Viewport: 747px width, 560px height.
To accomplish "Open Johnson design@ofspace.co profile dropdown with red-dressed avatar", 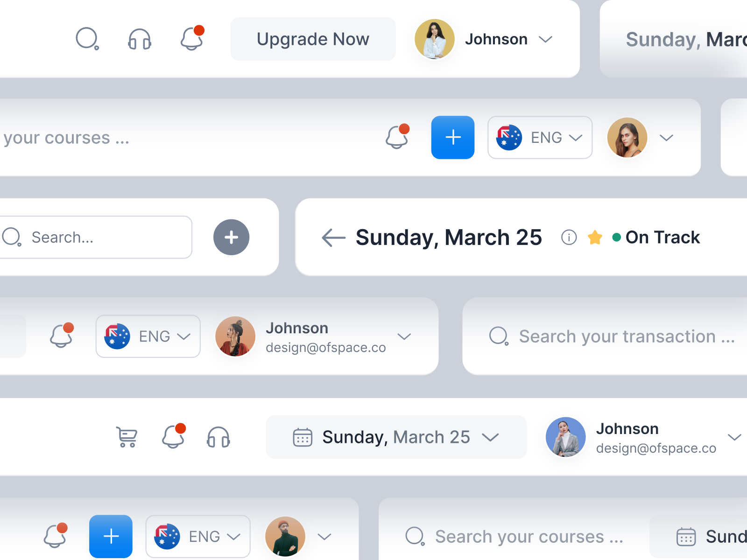I will 404,336.
